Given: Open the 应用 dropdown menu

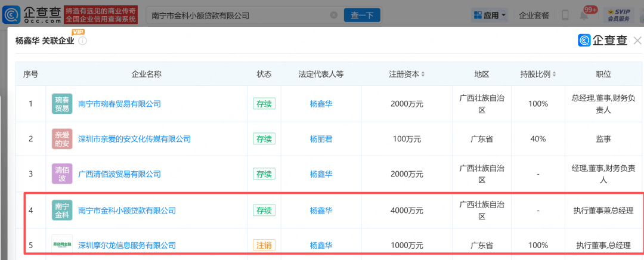Looking at the screenshot, I should 490,16.
